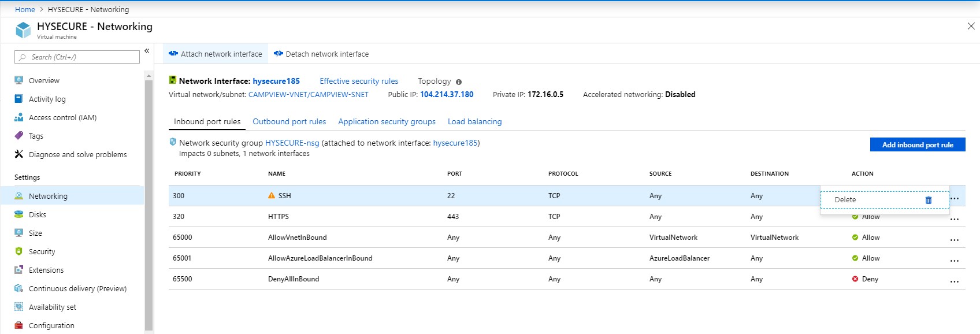
Task: Click in the Search (Ctrl+/) field
Action: [x=77, y=57]
